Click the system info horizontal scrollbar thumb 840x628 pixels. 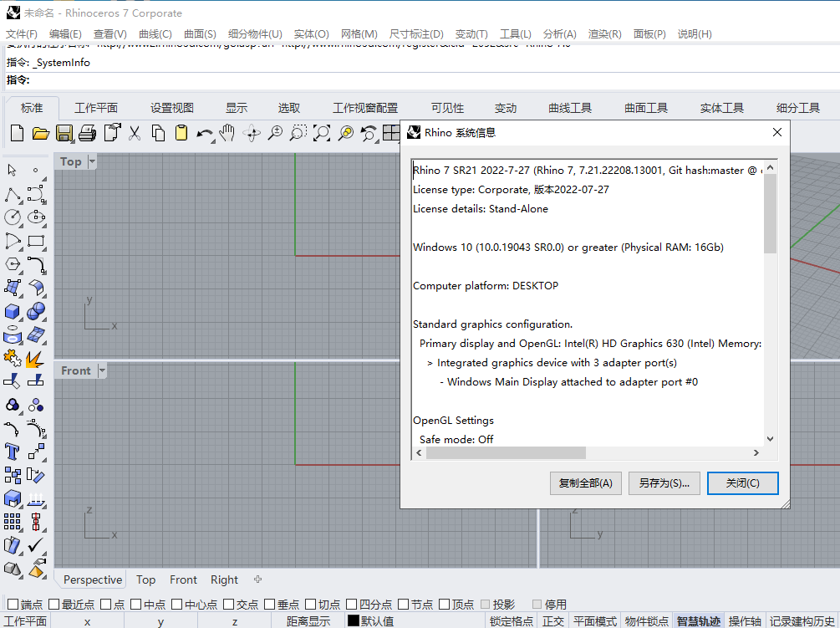(x=506, y=452)
